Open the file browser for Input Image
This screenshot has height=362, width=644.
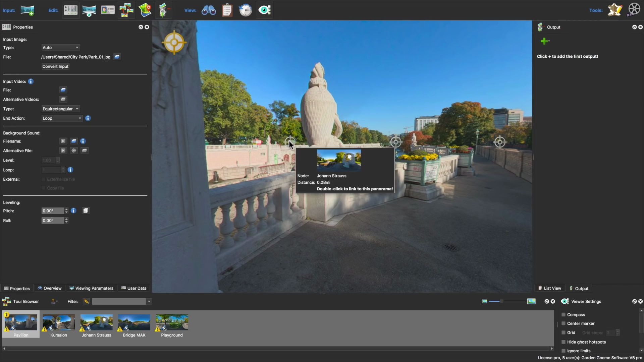[x=117, y=57]
